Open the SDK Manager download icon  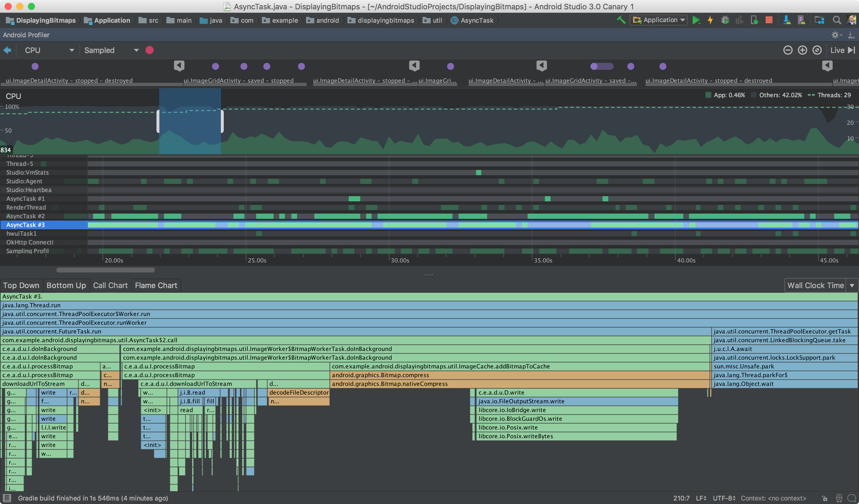(x=787, y=20)
